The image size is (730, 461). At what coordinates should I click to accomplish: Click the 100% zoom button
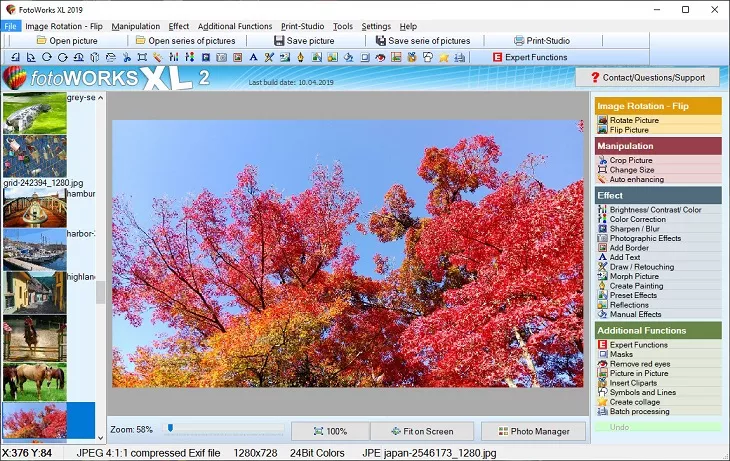(331, 431)
